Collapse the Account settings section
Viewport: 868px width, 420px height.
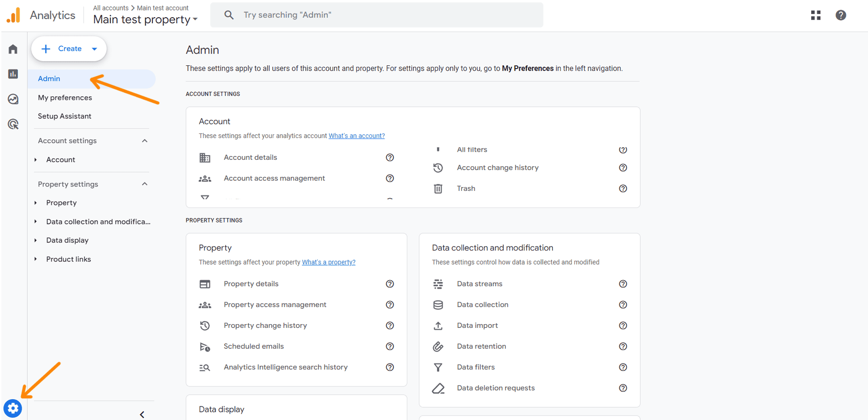point(145,141)
